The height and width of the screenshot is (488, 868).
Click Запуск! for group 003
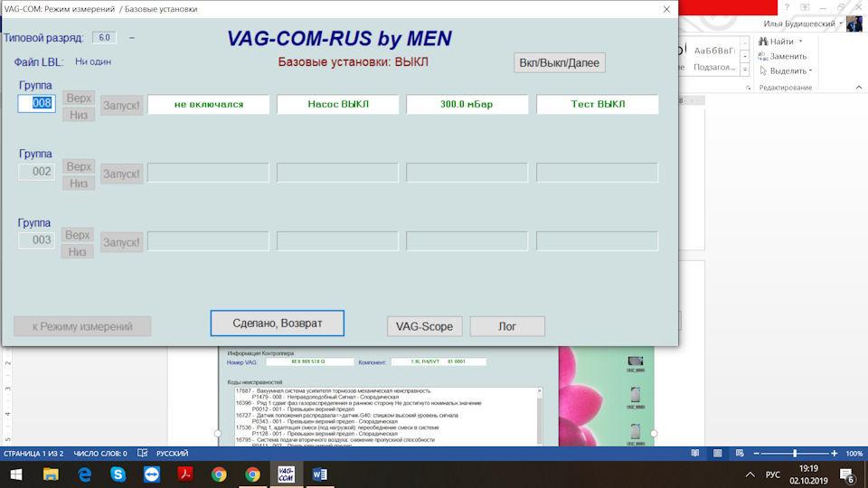point(122,242)
